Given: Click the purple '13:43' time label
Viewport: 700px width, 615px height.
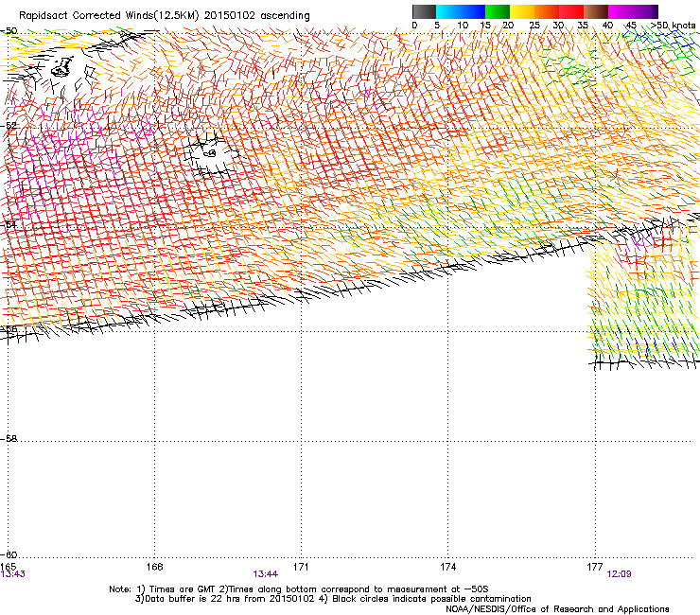Looking at the screenshot, I should click(12, 574).
